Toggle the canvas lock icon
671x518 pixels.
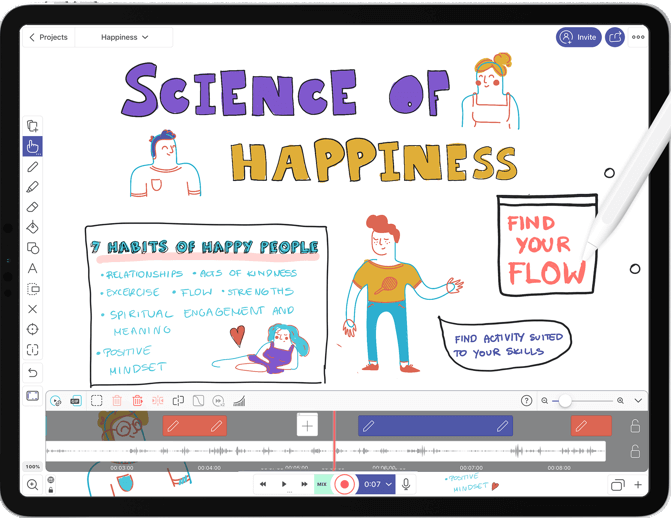pos(50,490)
